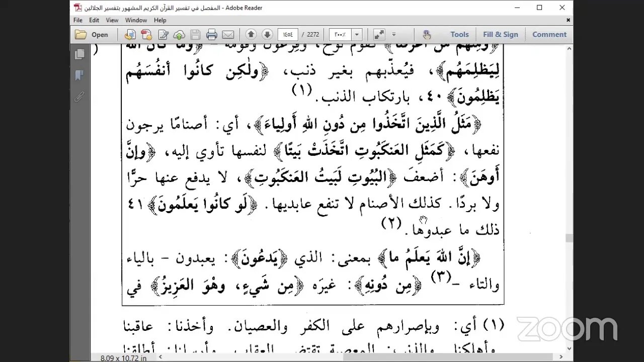Show attachments paperclip panel

[79, 97]
